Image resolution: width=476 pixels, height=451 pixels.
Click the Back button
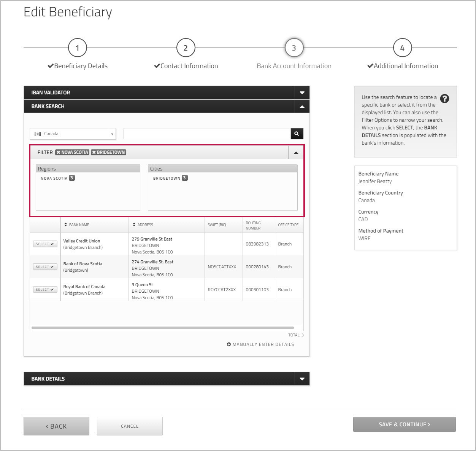pos(56,426)
